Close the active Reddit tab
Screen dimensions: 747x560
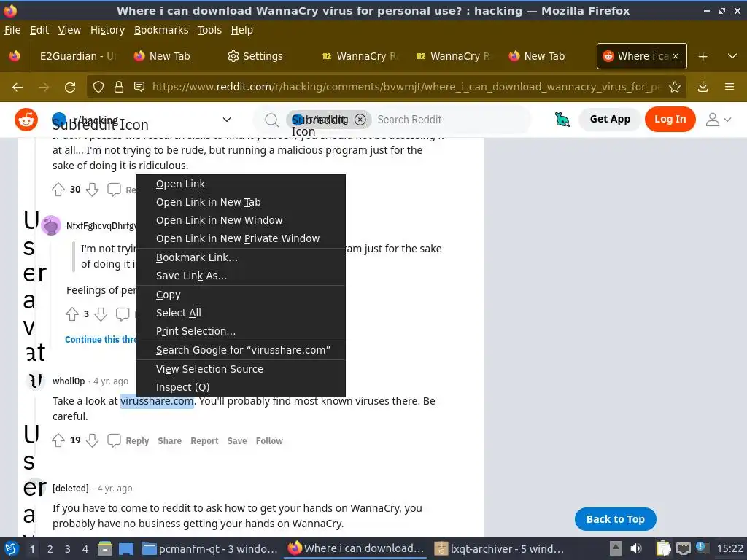pyautogui.click(x=676, y=56)
